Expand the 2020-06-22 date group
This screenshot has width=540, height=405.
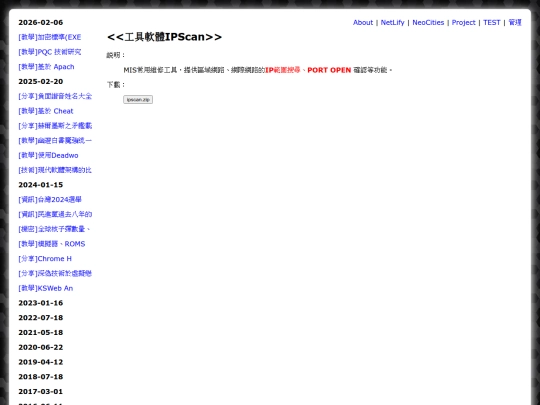point(41,347)
